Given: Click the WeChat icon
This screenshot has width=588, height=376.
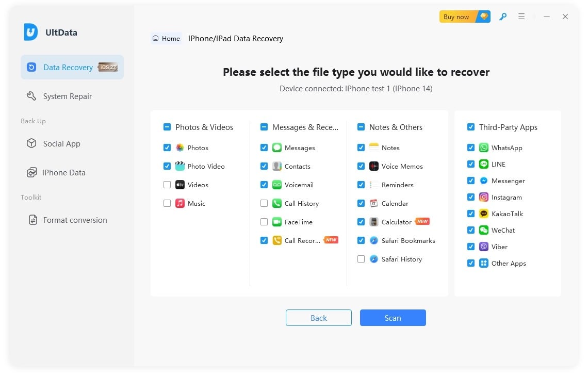Looking at the screenshot, I should click(484, 230).
